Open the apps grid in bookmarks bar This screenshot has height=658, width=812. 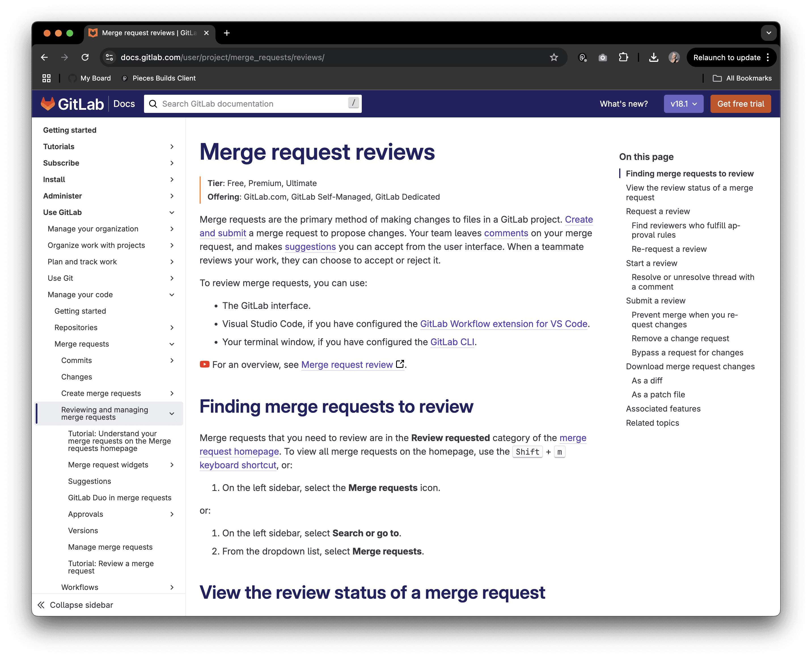46,78
